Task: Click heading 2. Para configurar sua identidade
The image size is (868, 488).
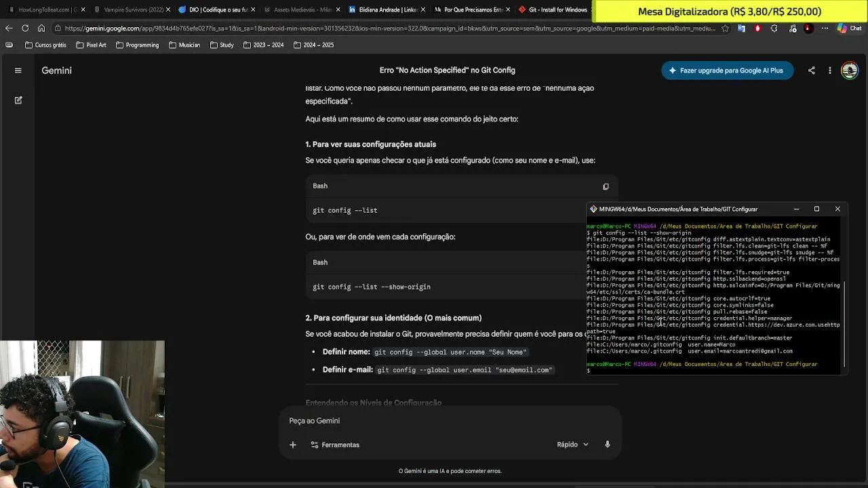Action: point(393,318)
